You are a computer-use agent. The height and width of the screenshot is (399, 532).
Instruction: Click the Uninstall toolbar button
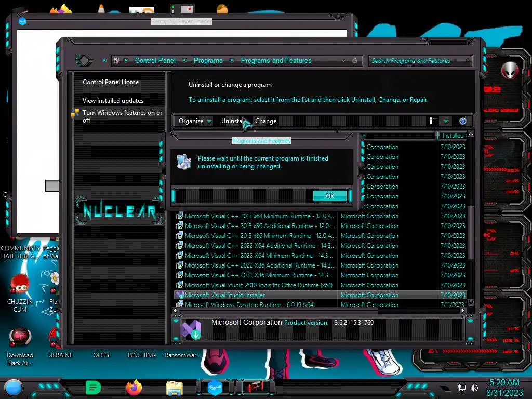[x=232, y=121]
